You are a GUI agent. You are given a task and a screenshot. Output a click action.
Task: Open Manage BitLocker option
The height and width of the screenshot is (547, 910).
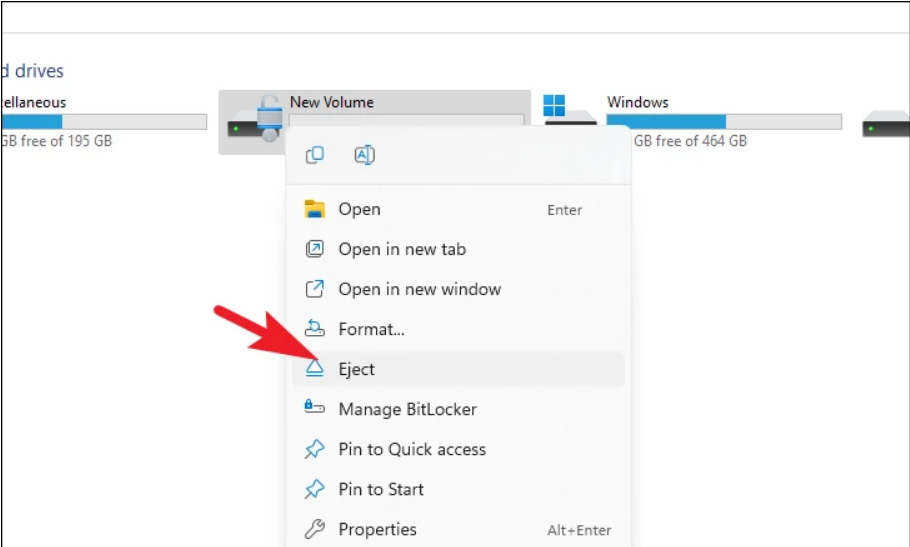(x=407, y=409)
